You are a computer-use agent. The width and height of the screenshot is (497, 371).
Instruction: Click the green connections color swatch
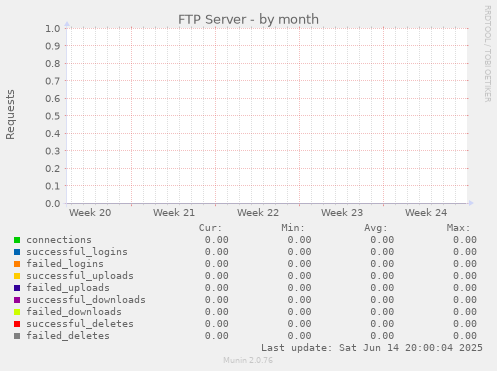[17, 240]
